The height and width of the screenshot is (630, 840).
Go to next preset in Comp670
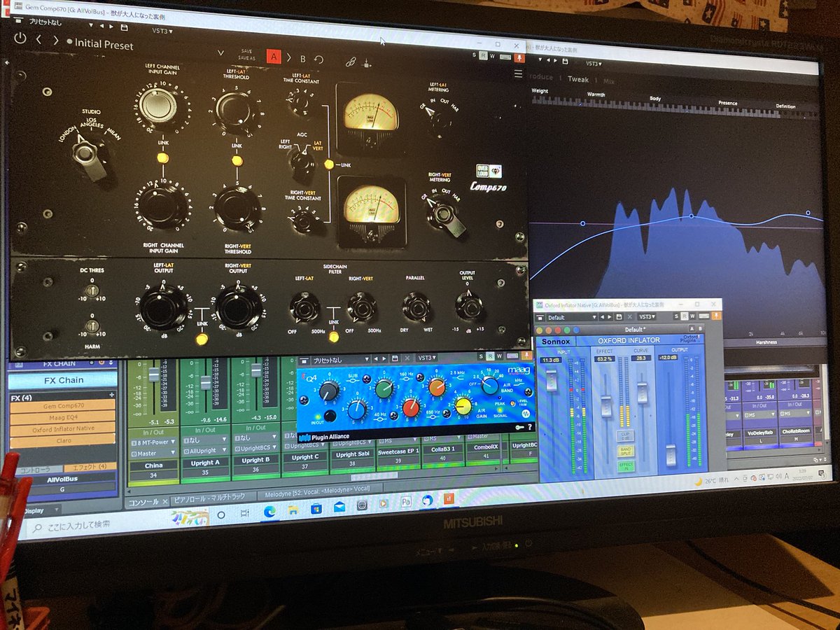pos(56,41)
